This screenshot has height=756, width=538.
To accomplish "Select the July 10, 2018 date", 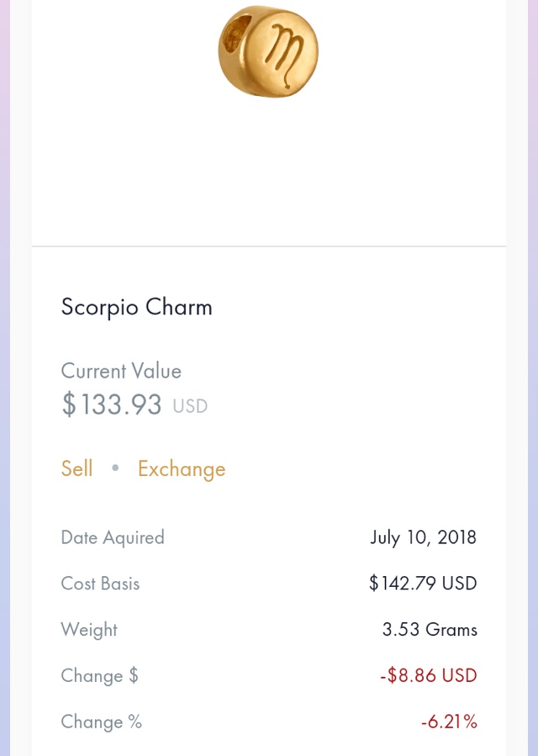I will (423, 537).
